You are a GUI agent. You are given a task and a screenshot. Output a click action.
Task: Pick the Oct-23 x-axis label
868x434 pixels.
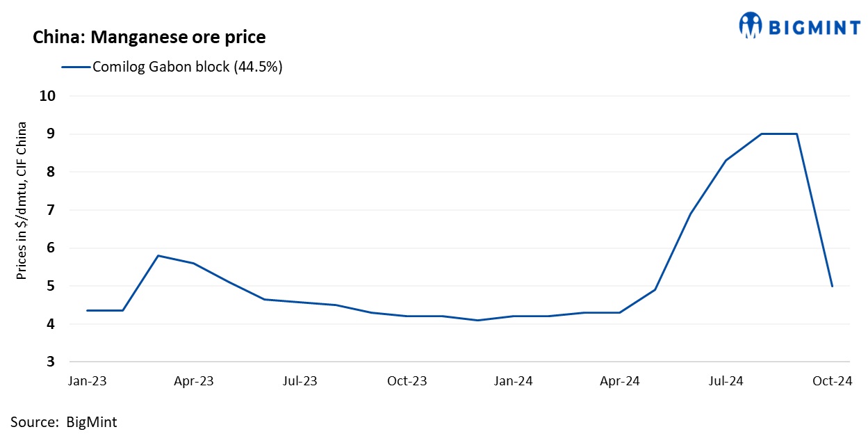tap(407, 381)
